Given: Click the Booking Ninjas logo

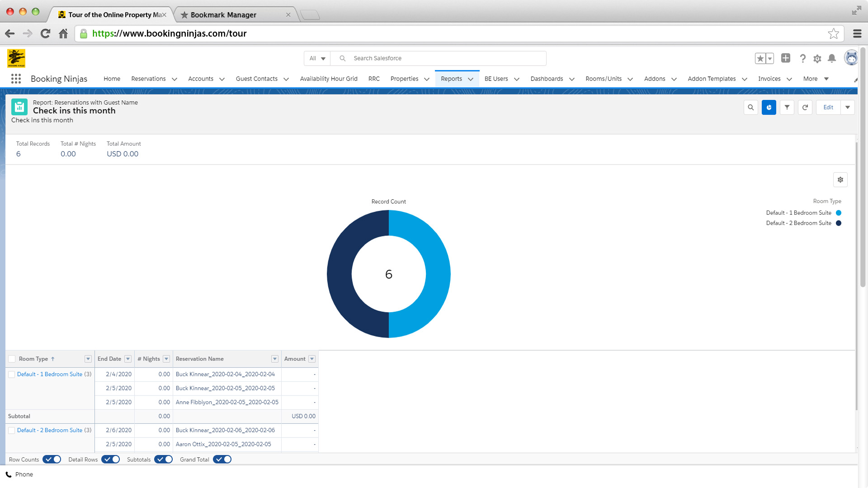Looking at the screenshot, I should coord(16,58).
